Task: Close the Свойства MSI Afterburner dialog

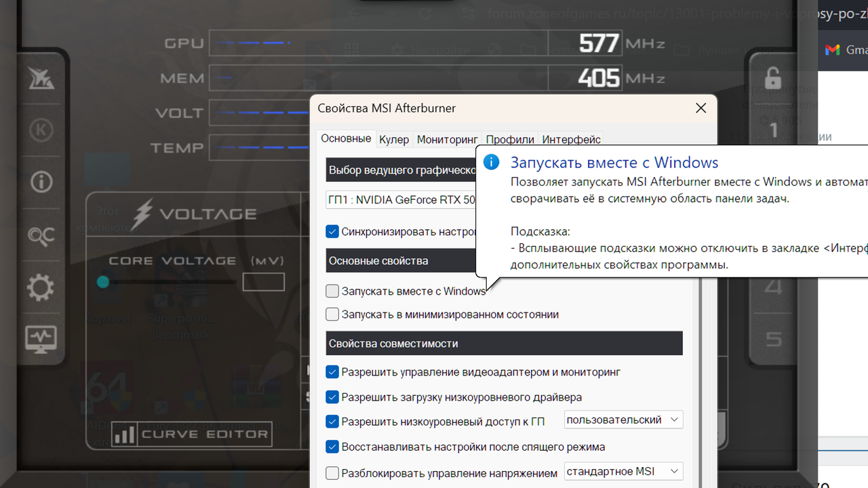Action: tap(701, 108)
